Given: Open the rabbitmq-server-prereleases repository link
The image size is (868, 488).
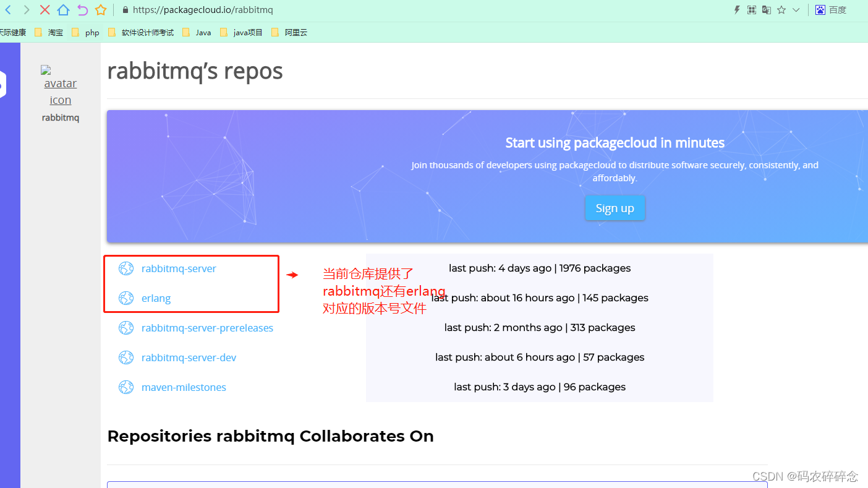Looking at the screenshot, I should [207, 328].
